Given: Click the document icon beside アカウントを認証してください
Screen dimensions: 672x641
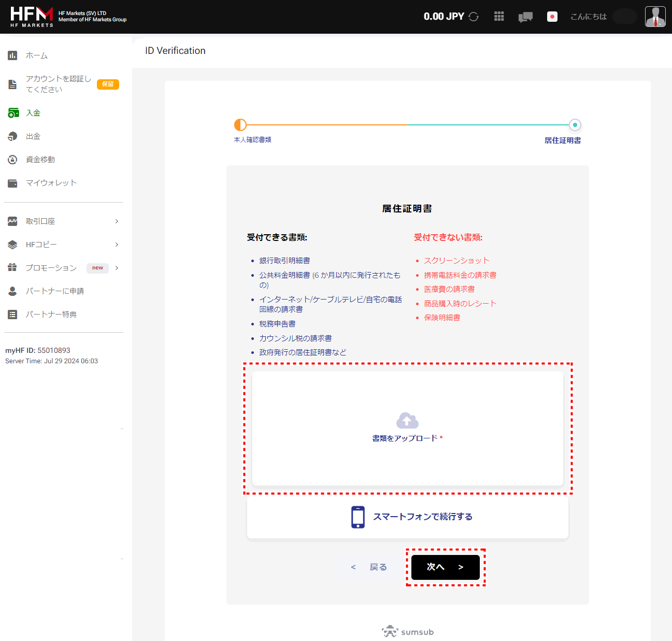Looking at the screenshot, I should 12,84.
